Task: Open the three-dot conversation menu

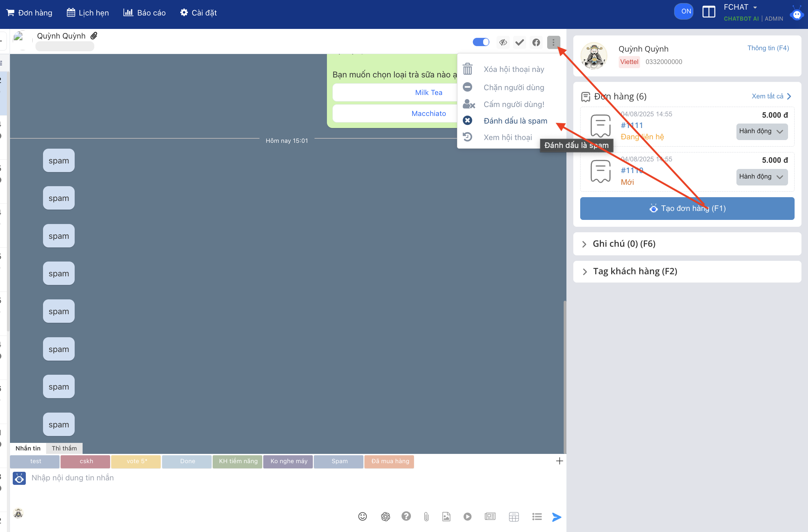Action: [553, 42]
